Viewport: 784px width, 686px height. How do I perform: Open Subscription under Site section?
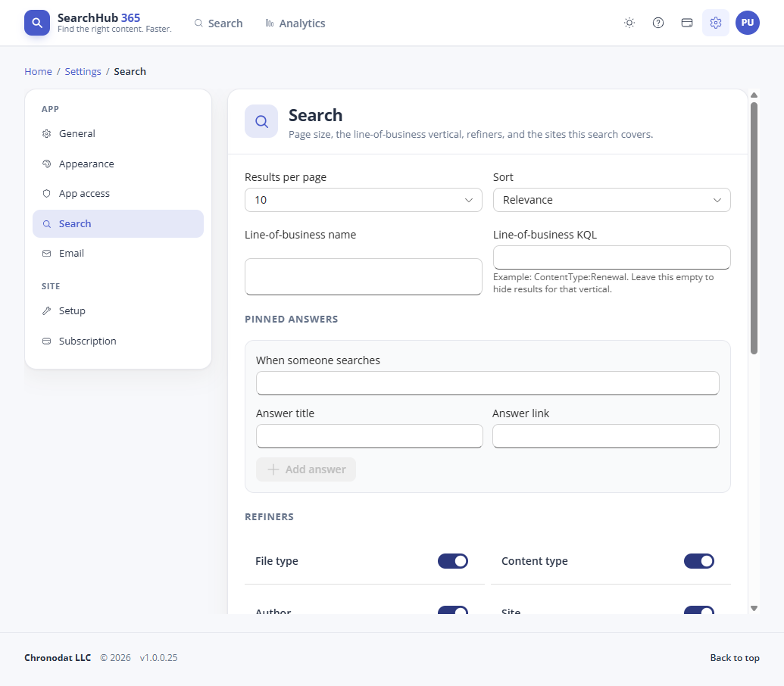pyautogui.click(x=118, y=341)
